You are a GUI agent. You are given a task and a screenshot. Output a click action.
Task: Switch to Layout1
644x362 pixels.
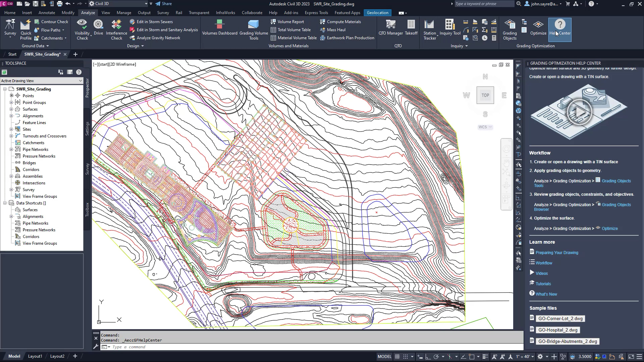[x=35, y=356]
